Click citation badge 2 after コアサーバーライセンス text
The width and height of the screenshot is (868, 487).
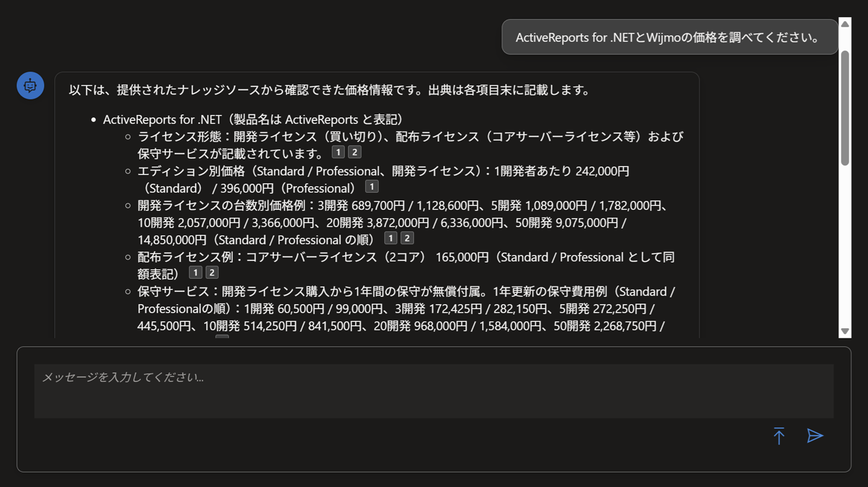[x=211, y=272]
